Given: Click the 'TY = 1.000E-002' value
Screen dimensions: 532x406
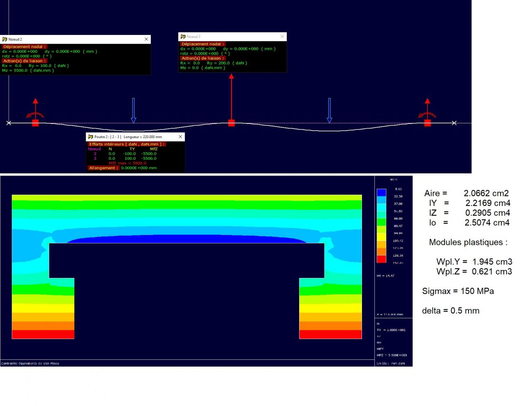Looking at the screenshot, I should pyautogui.click(x=391, y=330).
